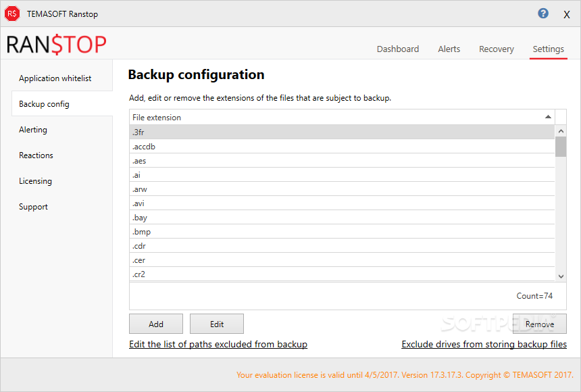Open the Licensing section
The width and height of the screenshot is (581, 392).
[35, 181]
